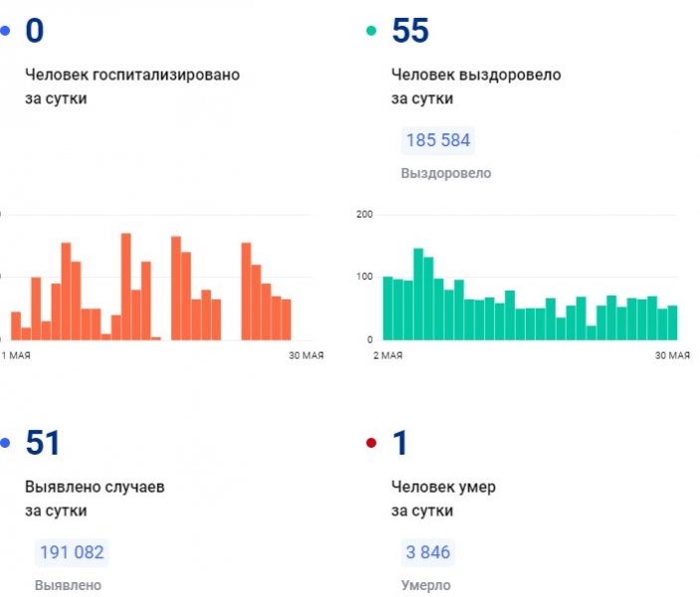Click '30 МАЯ' label under green chart
700x597 pixels.
point(672,355)
